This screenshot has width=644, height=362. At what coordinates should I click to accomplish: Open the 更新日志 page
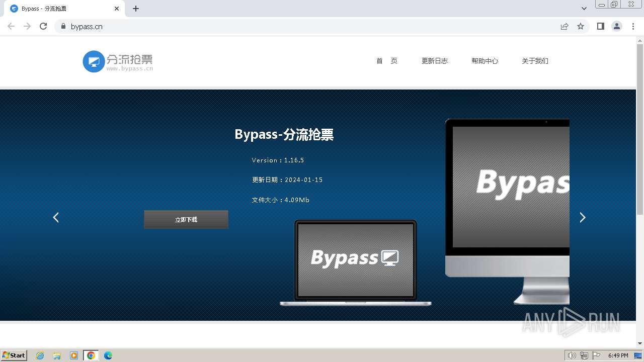click(435, 61)
